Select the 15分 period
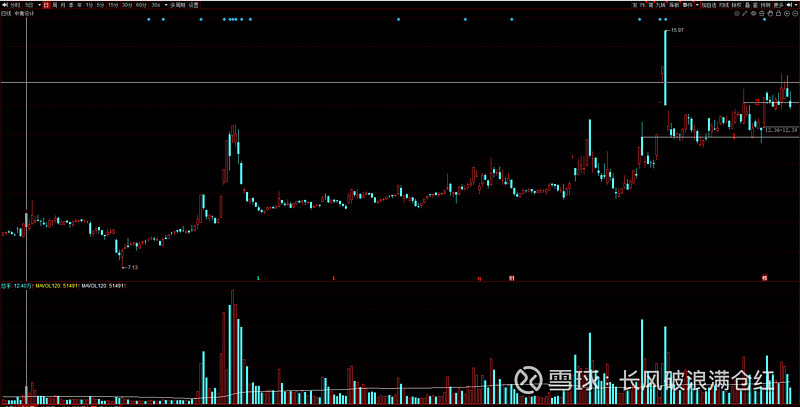 (x=113, y=5)
